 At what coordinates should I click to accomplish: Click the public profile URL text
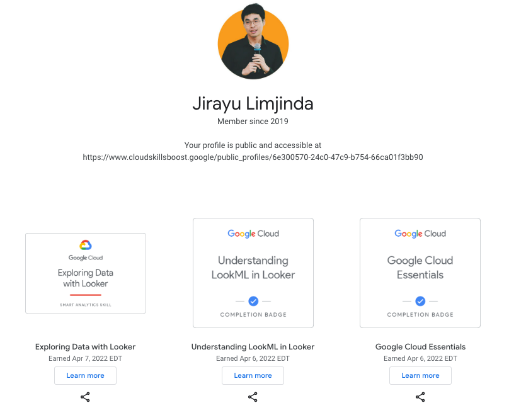coord(253,157)
